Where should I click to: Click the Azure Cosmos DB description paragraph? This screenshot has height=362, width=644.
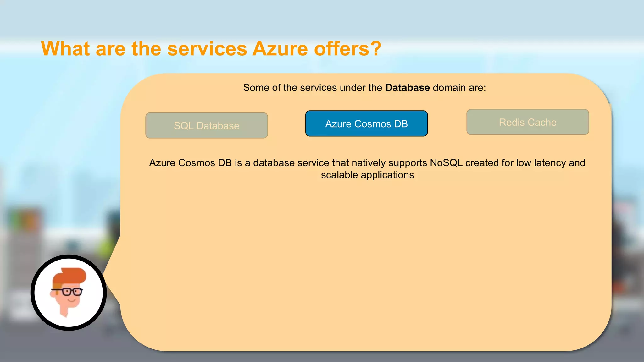click(367, 169)
